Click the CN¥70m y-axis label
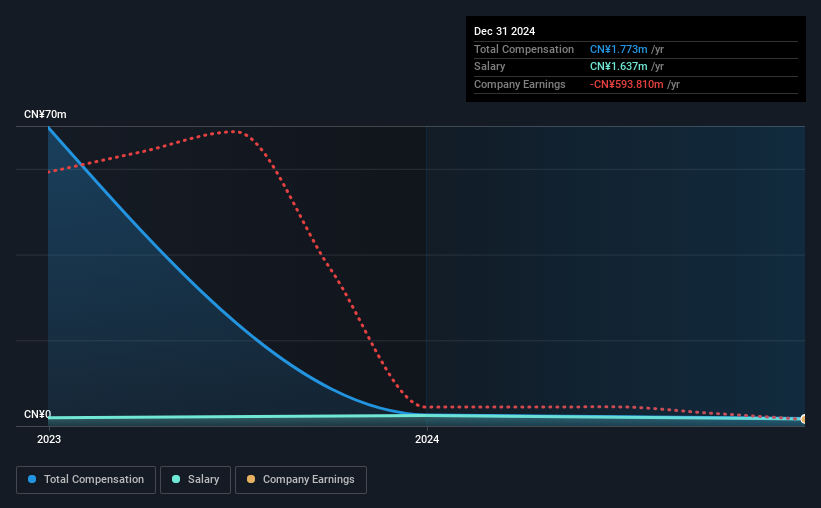Screen dimensions: 821x508 coord(45,114)
